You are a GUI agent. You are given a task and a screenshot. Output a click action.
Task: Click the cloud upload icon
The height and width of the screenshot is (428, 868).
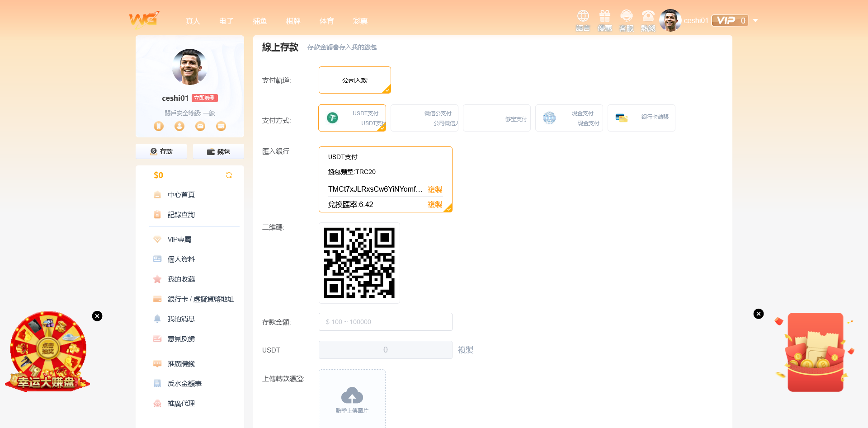pos(352,395)
